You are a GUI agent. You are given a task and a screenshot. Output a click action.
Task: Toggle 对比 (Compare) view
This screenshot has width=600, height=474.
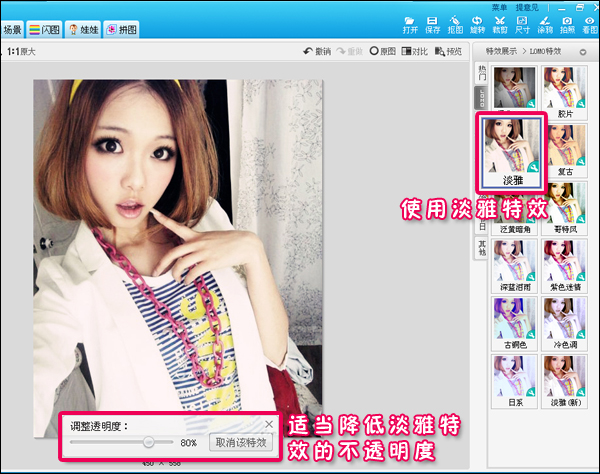(x=415, y=51)
